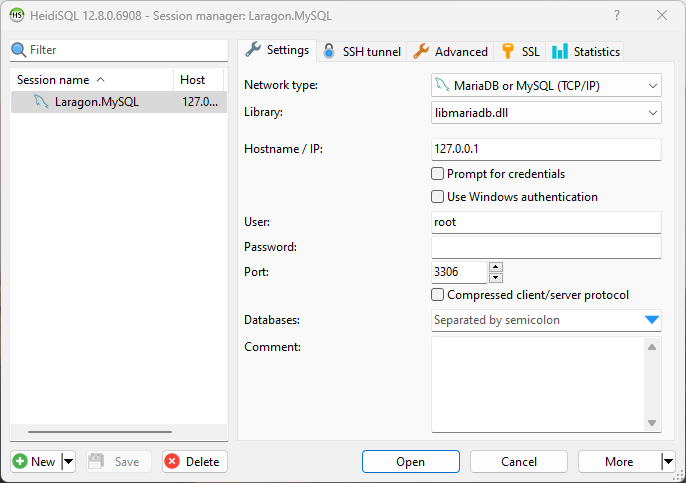Click the HeidiSQL logo in title bar
The image size is (686, 483).
(17, 15)
